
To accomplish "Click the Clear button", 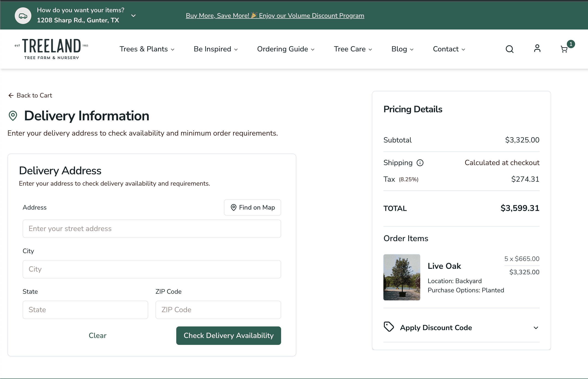I will pos(97,335).
